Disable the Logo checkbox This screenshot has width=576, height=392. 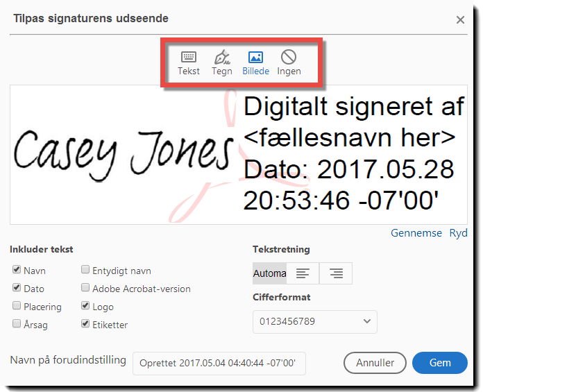(85, 305)
